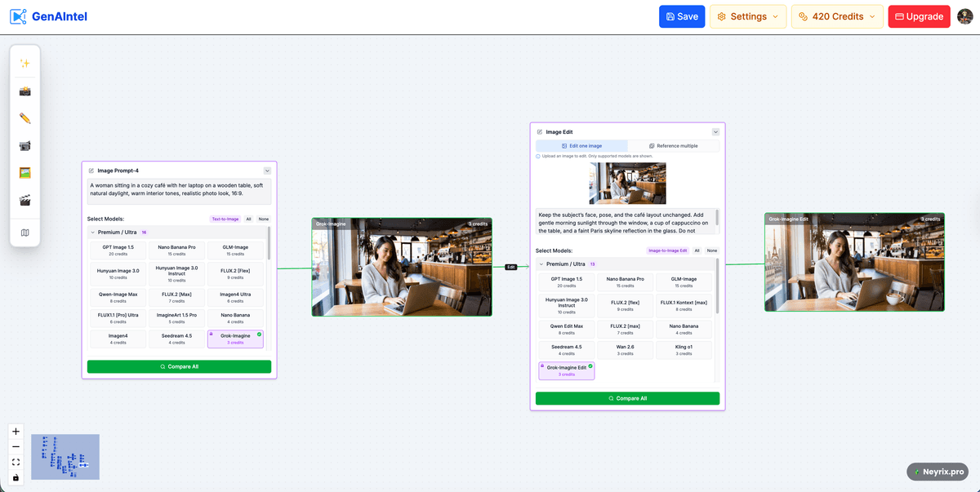
Task: Click uploaded café image in Image Edit
Action: point(627,184)
